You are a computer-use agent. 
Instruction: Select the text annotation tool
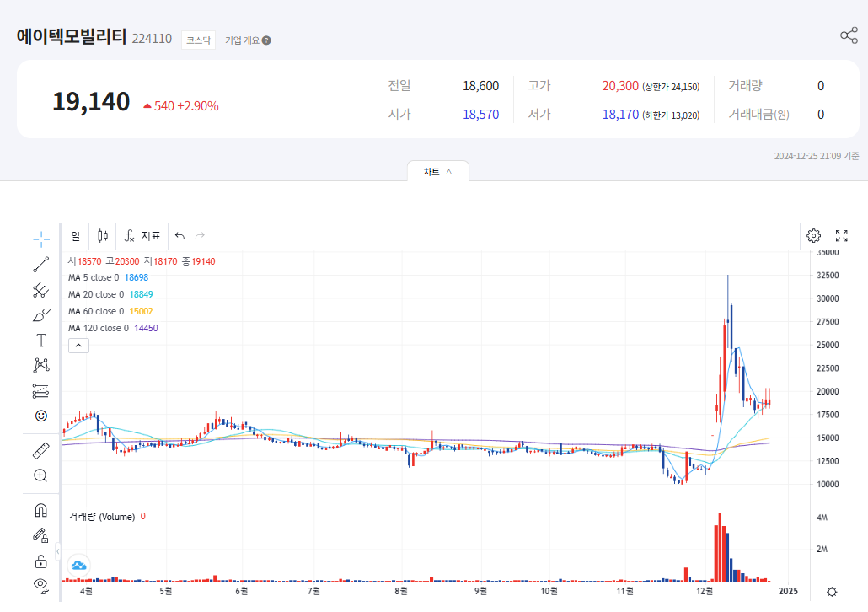tap(41, 340)
